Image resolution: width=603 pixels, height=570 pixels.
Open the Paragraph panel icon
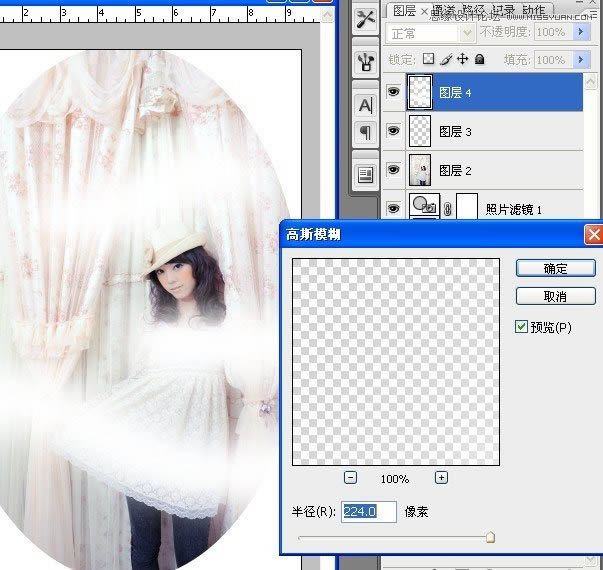click(x=365, y=132)
